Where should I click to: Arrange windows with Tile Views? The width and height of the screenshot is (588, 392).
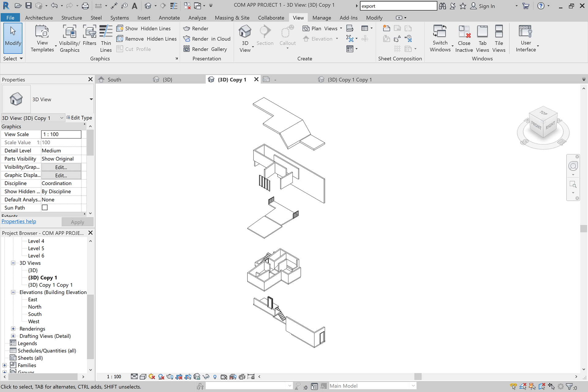499,39
